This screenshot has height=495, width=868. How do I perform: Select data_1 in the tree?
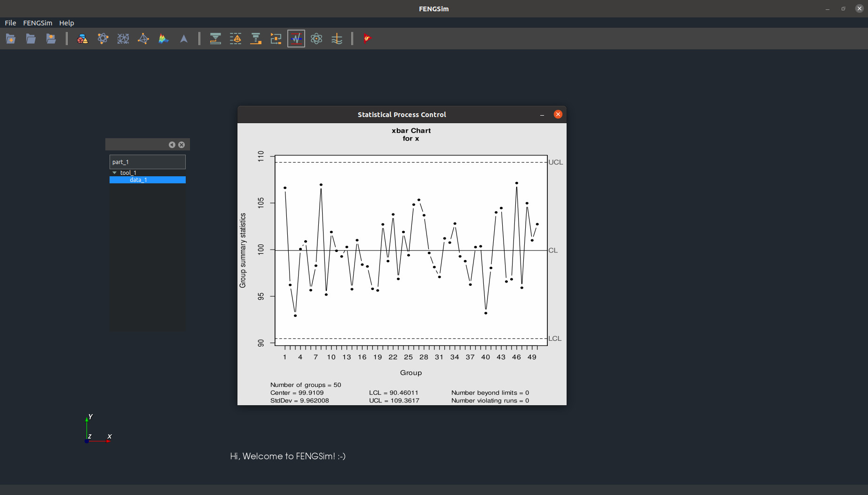138,180
